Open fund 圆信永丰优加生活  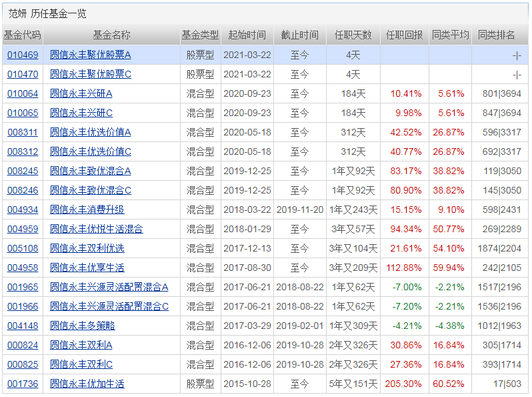(87, 384)
